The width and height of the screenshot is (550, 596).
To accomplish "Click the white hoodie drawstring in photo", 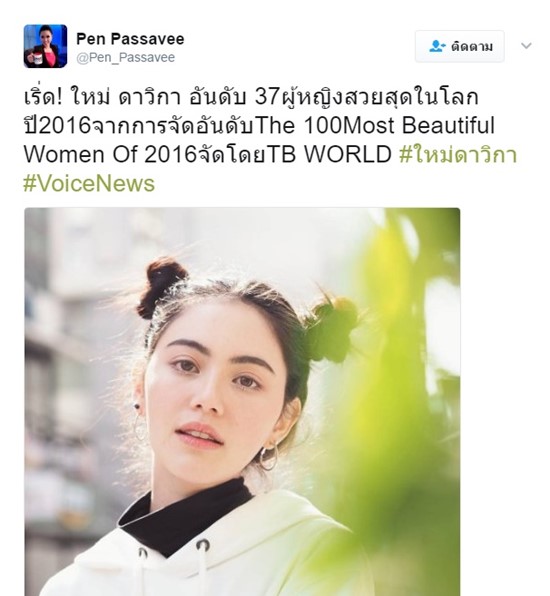I will pyautogui.click(x=204, y=563).
